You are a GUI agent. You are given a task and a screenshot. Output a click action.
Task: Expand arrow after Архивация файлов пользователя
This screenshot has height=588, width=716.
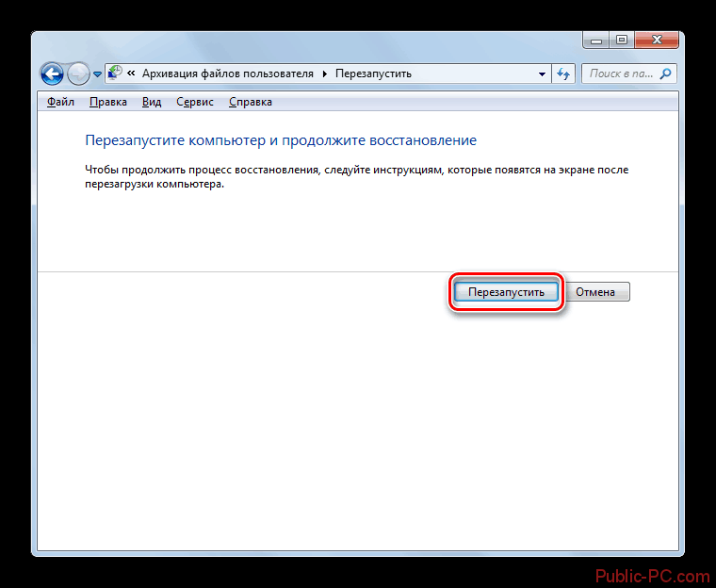click(x=327, y=73)
